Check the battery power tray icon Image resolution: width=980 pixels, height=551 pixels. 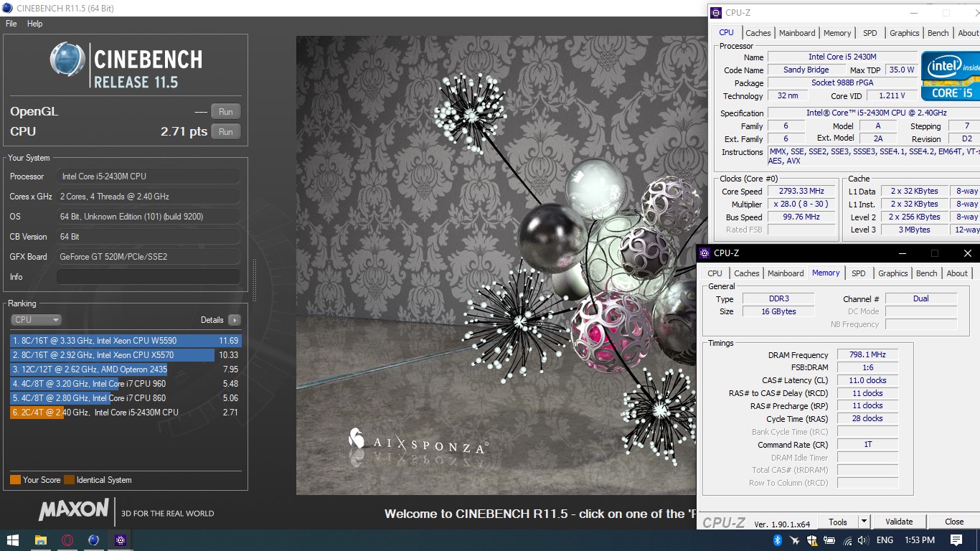tap(830, 540)
